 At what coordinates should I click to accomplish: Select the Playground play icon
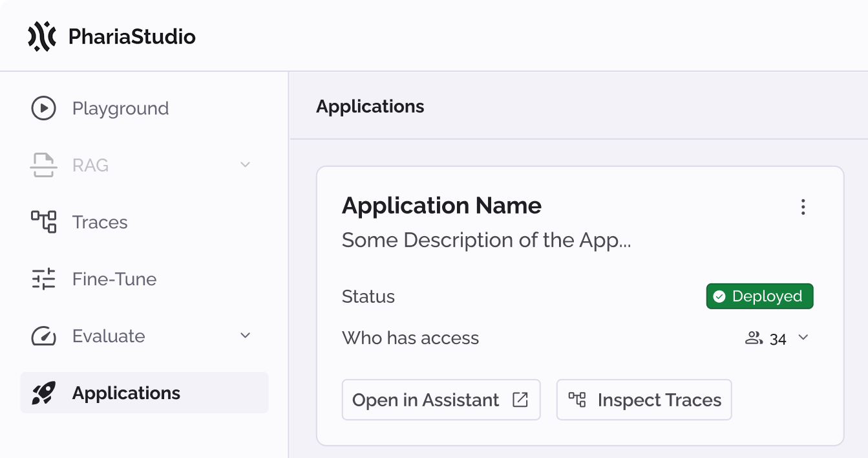(x=44, y=108)
